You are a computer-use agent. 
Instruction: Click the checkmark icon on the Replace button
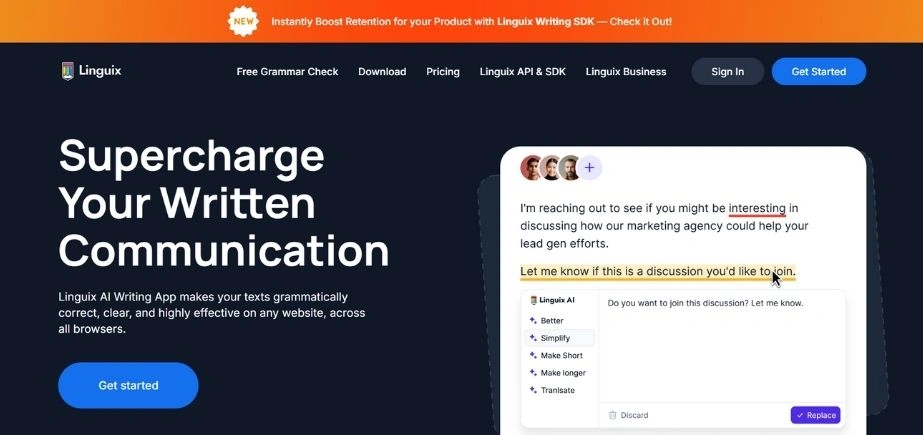(799, 415)
